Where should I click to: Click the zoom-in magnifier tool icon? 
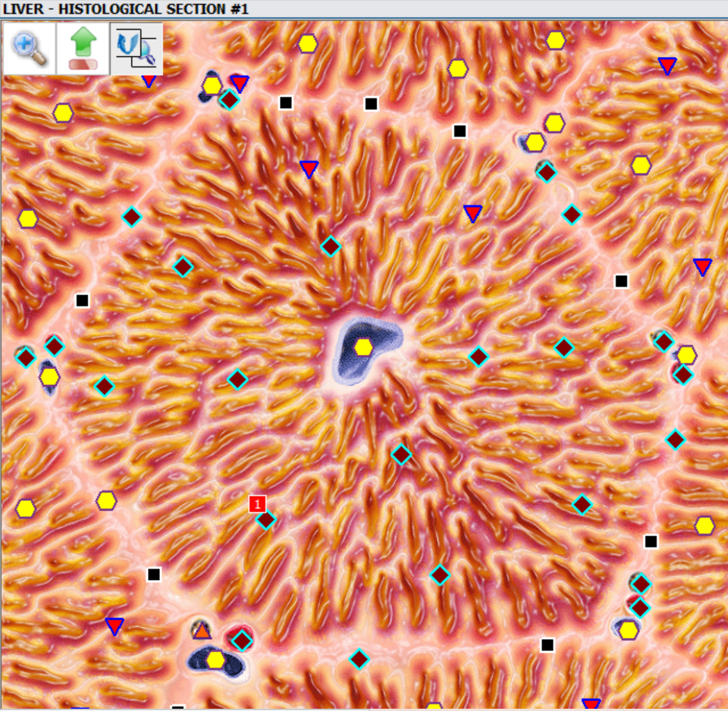[x=30, y=49]
